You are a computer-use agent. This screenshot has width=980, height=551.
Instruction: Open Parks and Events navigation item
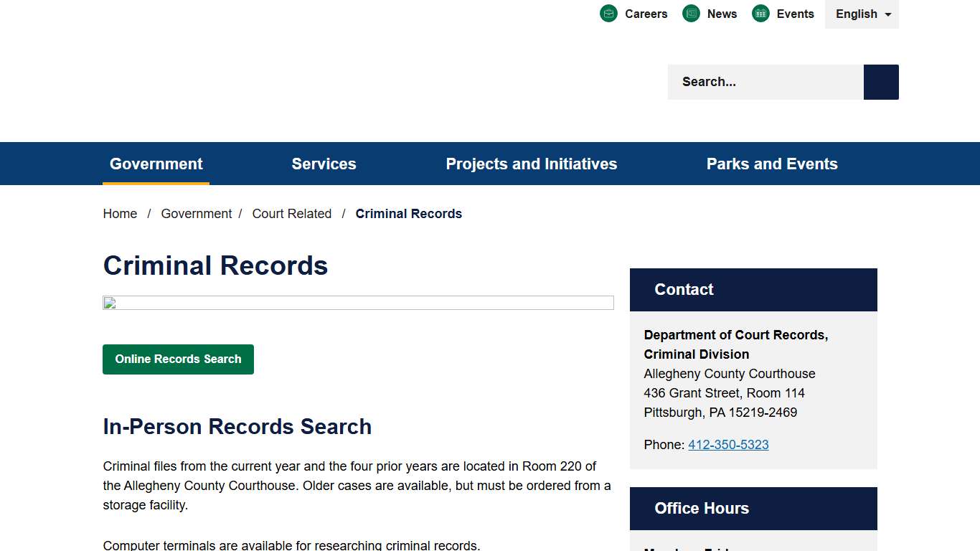click(772, 164)
